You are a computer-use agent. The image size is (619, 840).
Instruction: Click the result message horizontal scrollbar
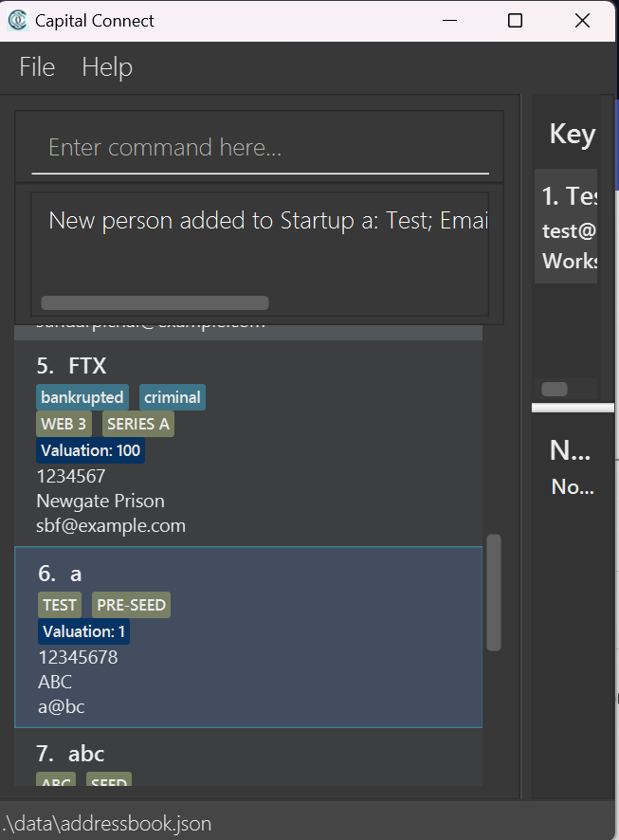155,302
